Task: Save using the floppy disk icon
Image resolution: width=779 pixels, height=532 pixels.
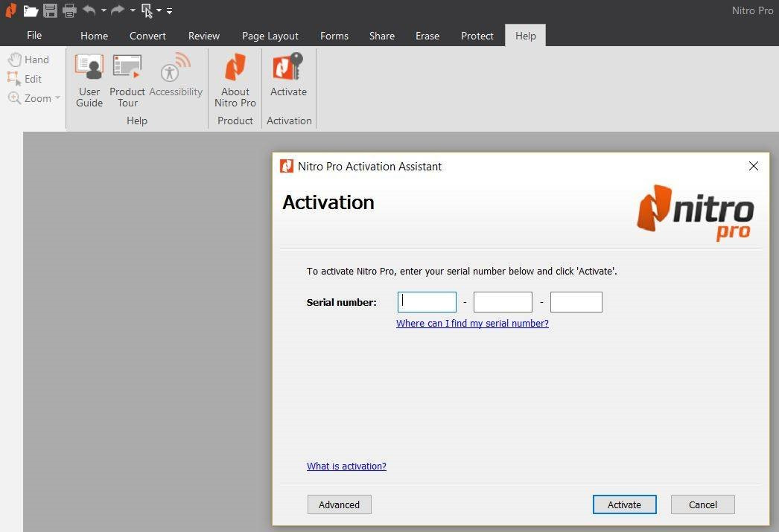Action: click(x=50, y=10)
